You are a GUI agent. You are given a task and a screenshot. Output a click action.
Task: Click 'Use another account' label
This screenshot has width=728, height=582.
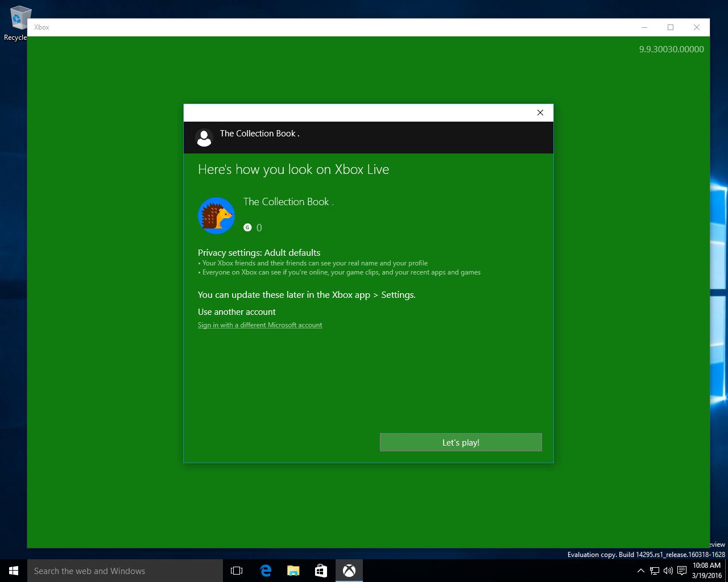coord(237,311)
